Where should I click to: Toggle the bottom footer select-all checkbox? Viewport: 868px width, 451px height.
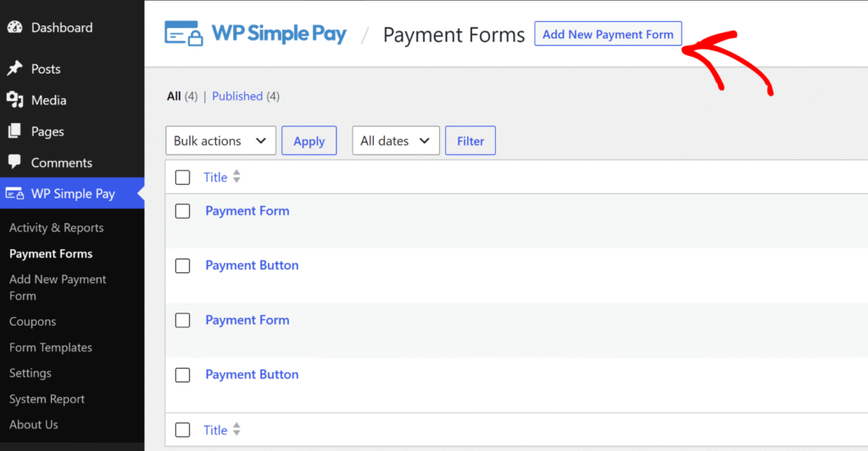pyautogui.click(x=183, y=430)
